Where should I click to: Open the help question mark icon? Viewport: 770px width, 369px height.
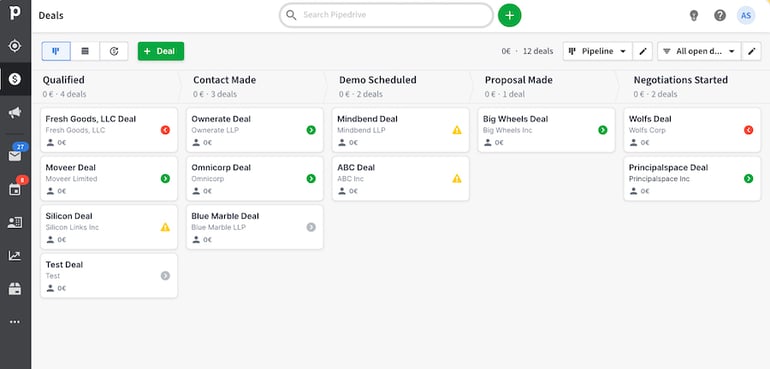pyautogui.click(x=720, y=15)
